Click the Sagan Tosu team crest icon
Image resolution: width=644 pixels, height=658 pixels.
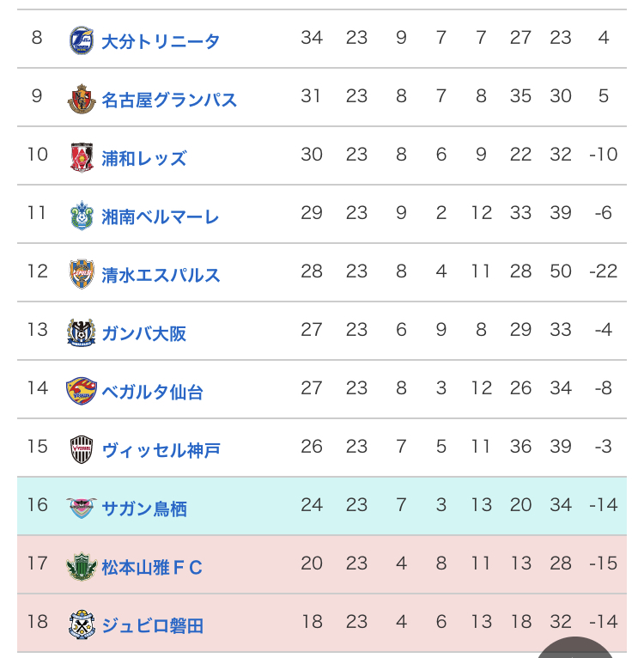82,508
